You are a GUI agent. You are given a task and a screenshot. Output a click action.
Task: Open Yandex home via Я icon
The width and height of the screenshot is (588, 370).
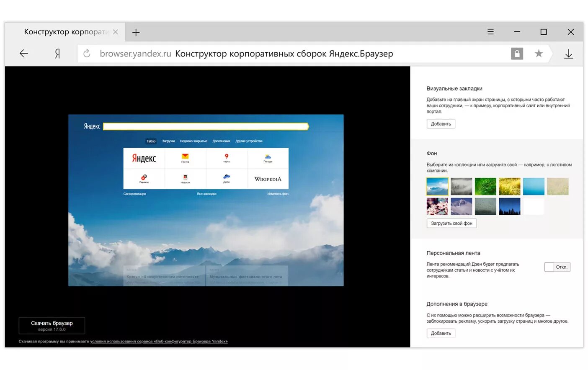coord(57,54)
